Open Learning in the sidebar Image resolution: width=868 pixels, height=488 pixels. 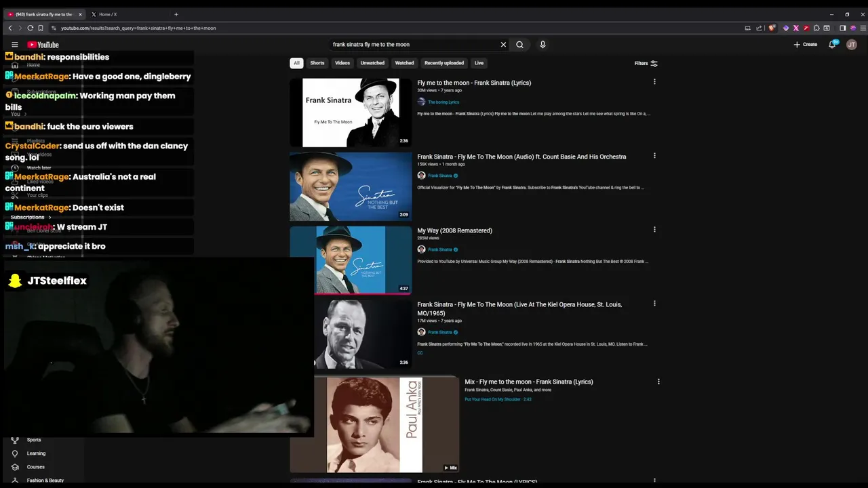tap(36, 453)
